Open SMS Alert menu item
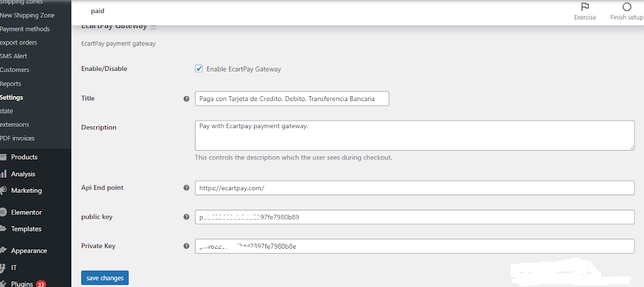Screen dimensions: 644x287 click(x=14, y=56)
